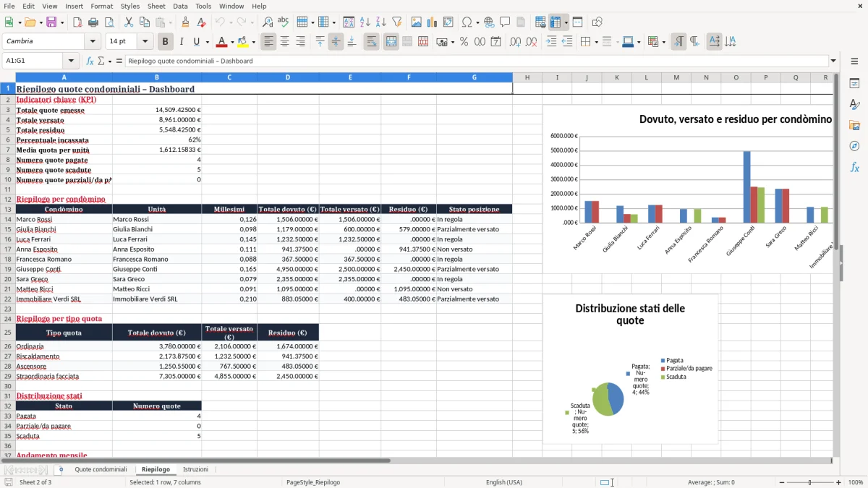The width and height of the screenshot is (868, 488).
Task: Expand the formula bar arrow
Action: coord(833,61)
